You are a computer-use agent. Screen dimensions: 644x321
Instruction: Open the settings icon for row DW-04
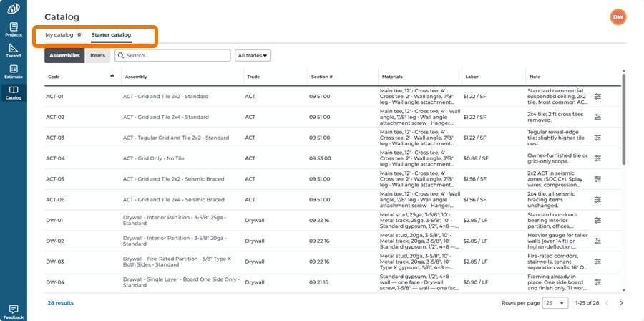click(597, 282)
